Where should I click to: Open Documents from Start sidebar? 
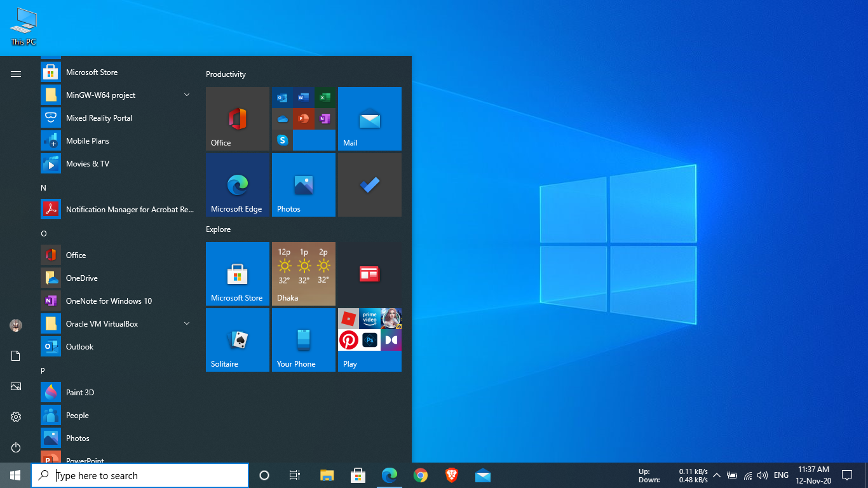click(x=16, y=356)
